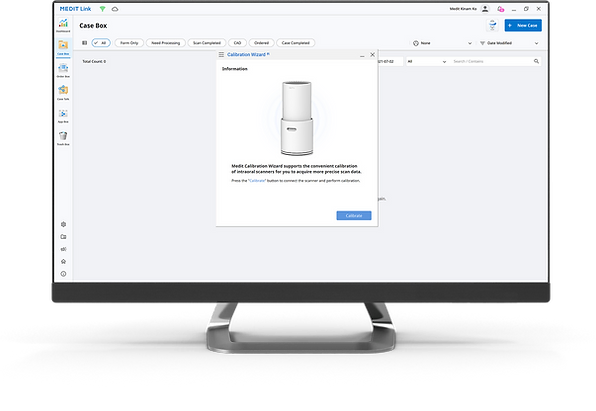Click the cloud status icon
The image size is (596, 411).
tap(115, 9)
